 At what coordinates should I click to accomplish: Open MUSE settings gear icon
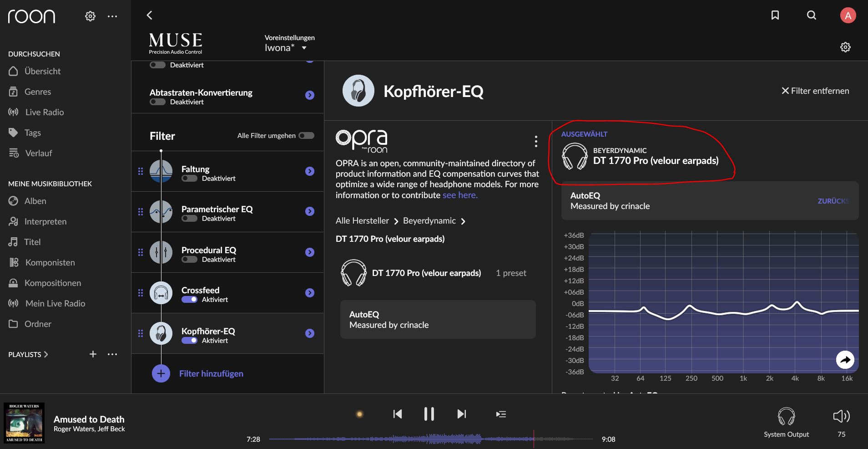click(x=845, y=47)
